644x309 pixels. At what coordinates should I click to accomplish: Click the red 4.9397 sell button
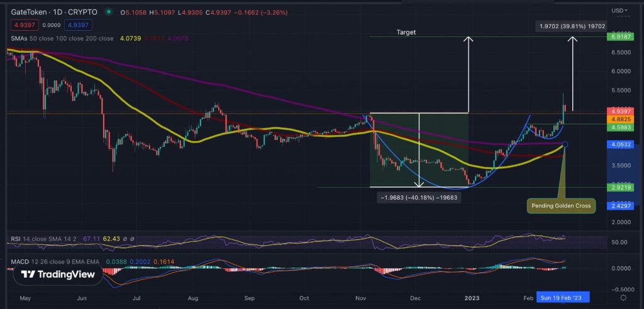coord(25,26)
